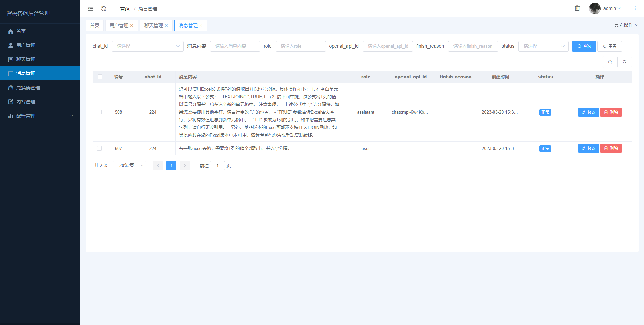Open 其它操作 dropdown
Image resolution: width=644 pixels, height=325 pixels.
[626, 25]
